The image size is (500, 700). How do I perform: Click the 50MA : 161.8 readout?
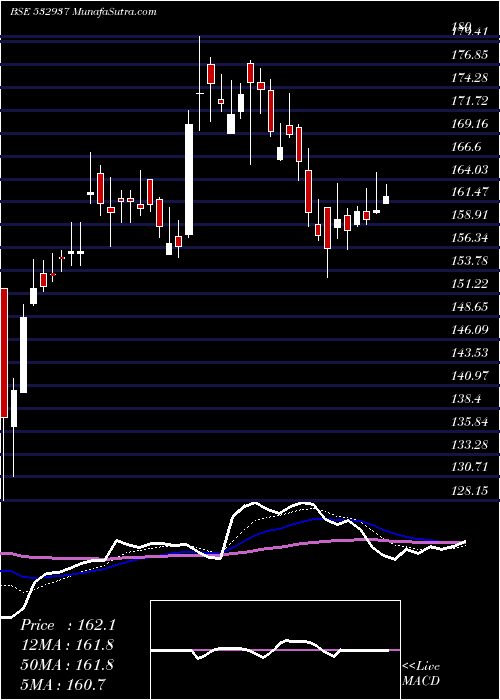pos(67,665)
